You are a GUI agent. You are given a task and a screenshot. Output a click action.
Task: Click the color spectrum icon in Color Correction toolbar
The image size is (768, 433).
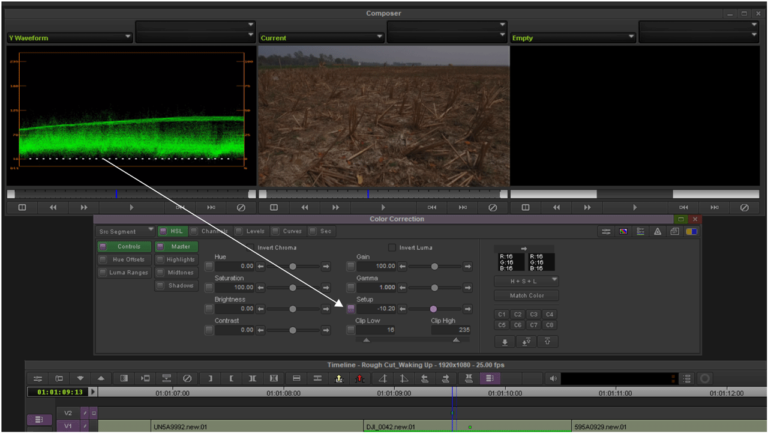click(x=623, y=231)
